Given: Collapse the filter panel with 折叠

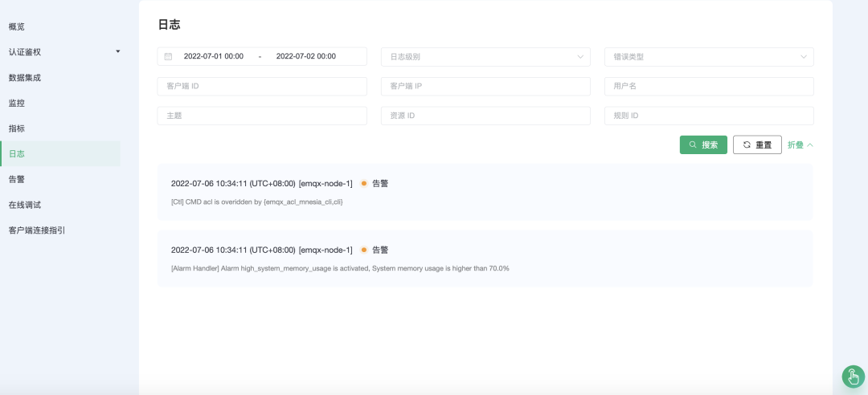Looking at the screenshot, I should click(x=800, y=145).
